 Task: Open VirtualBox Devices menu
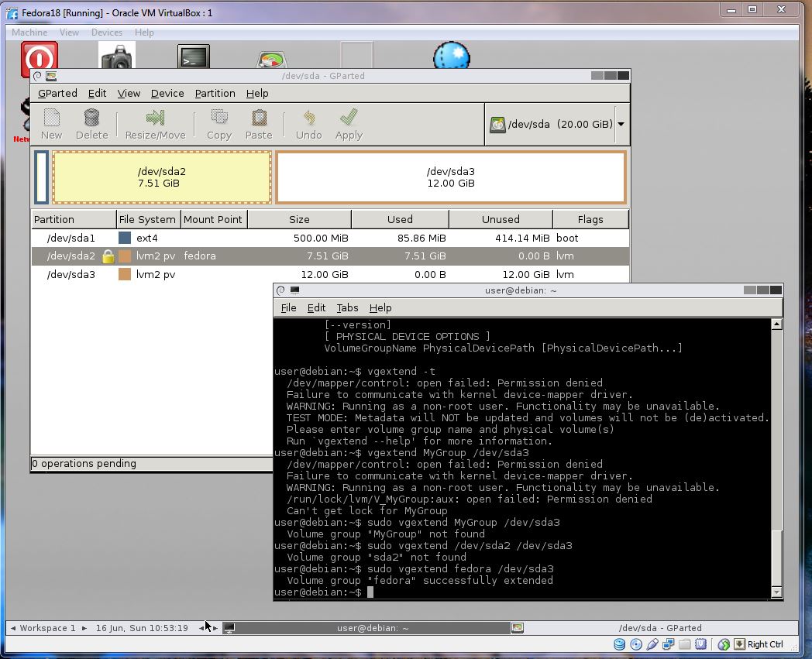[107, 32]
